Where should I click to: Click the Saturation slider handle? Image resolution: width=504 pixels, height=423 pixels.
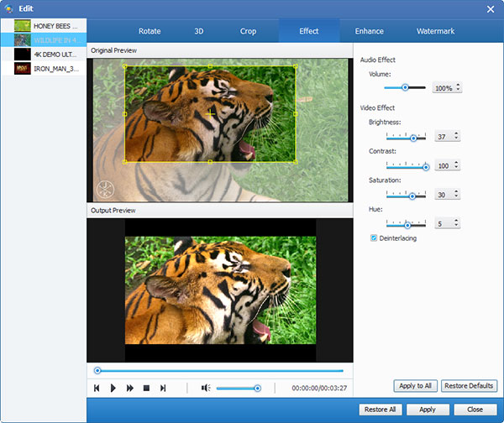point(412,196)
